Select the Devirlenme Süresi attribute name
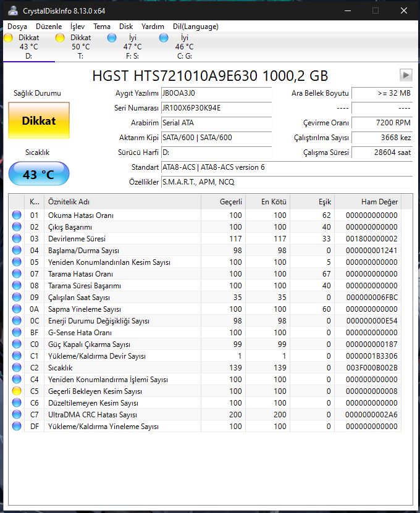 pos(77,239)
